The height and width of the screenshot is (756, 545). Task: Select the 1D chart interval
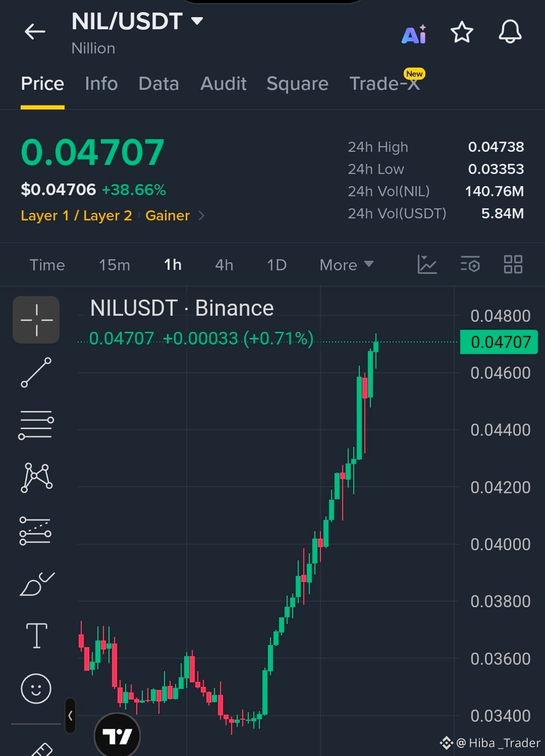(x=277, y=265)
